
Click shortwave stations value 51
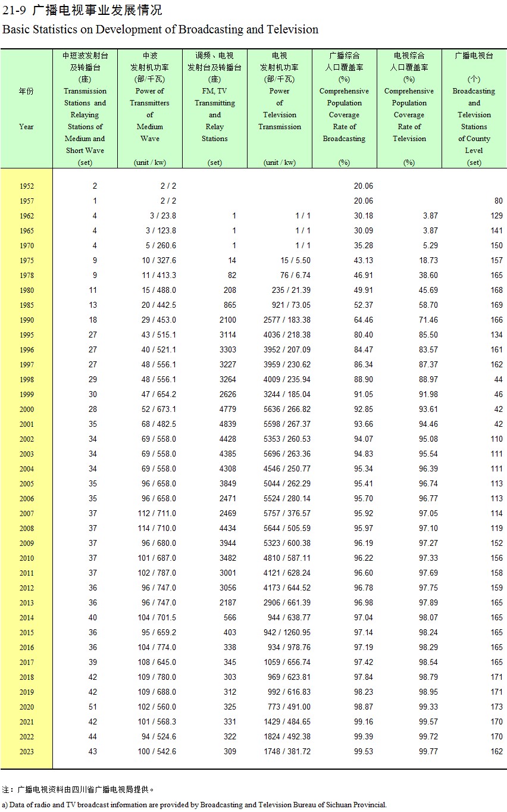[92, 707]
